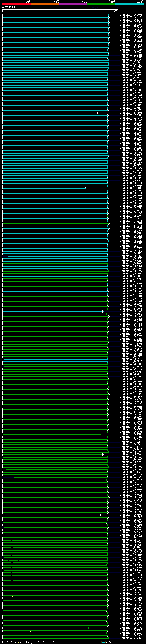Select hit label UniRef100_Q45KX4

pyautogui.click(x=131, y=30)
